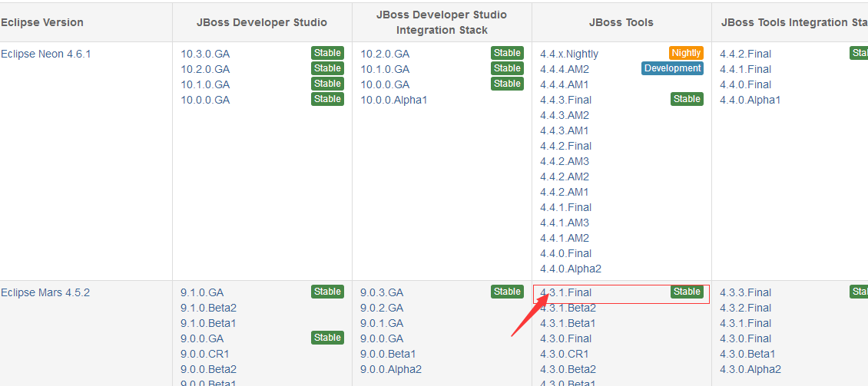
Task: Open the 4.4.2.AM3 link
Action: [565, 161]
